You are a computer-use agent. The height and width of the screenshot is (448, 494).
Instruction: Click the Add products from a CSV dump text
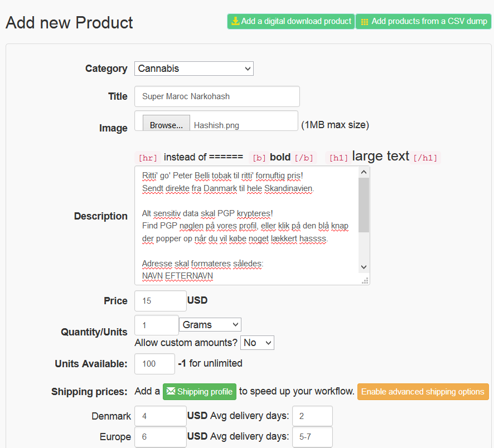click(x=429, y=21)
